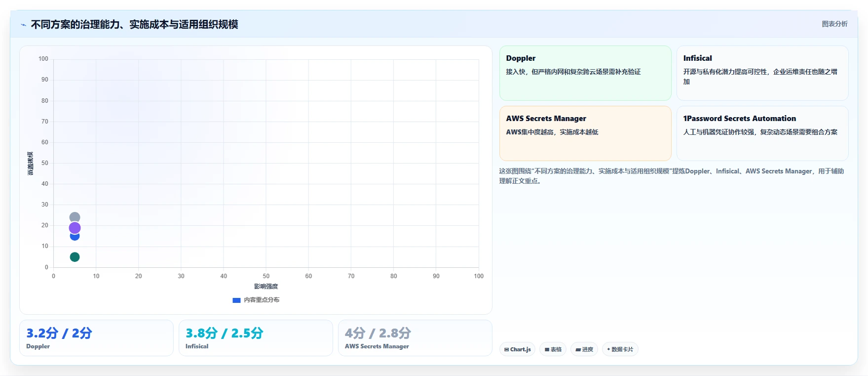The width and height of the screenshot is (868, 376).
Task: Toggle the 内容重点分布 legend color box
Action: [236, 300]
